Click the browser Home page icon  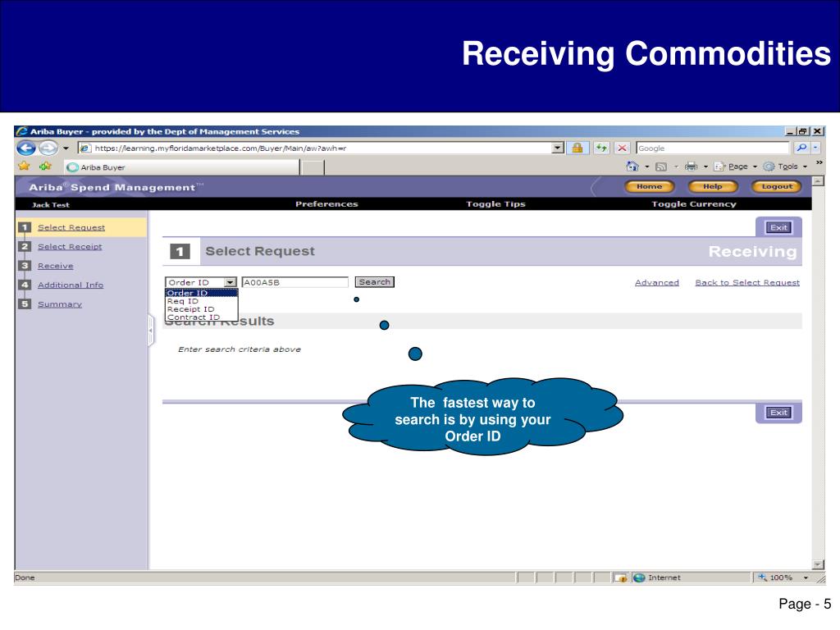(632, 167)
